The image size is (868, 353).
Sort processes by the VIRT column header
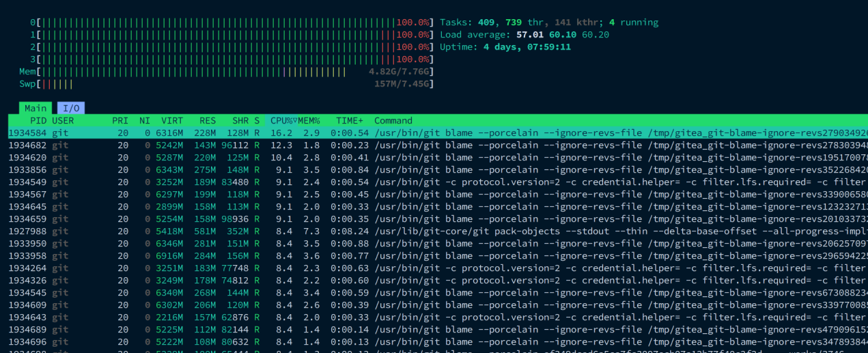tap(172, 120)
